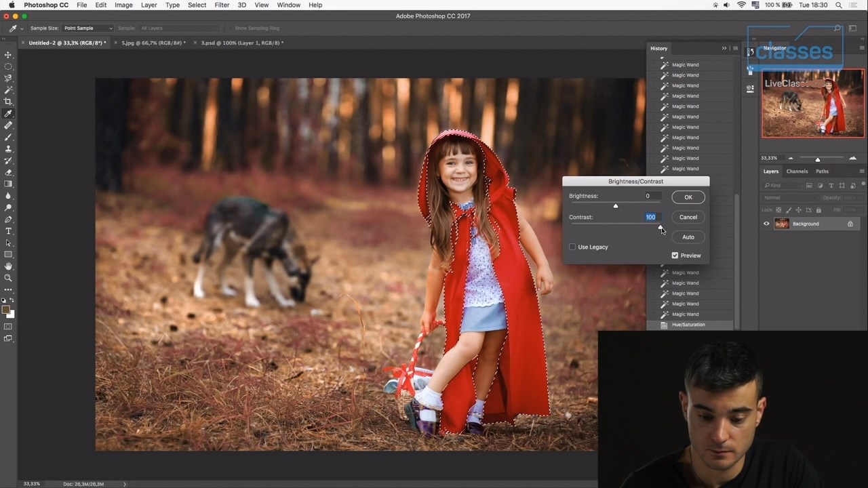Click the type layer filter icon

click(x=831, y=186)
